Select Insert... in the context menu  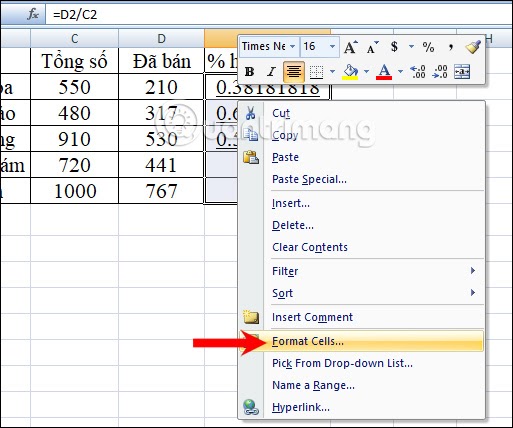[x=361, y=203]
